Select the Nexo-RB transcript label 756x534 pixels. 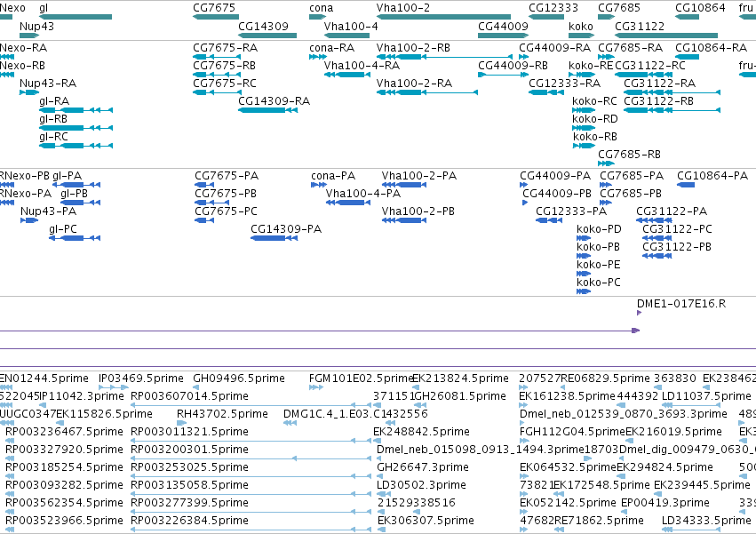click(x=24, y=66)
